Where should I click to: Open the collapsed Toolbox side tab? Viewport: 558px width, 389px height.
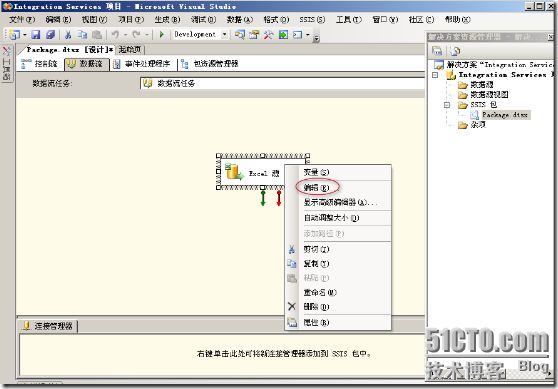(7, 64)
